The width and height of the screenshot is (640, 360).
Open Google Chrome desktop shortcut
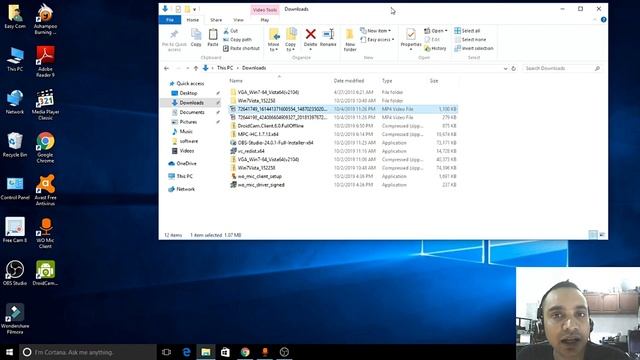pos(45,147)
